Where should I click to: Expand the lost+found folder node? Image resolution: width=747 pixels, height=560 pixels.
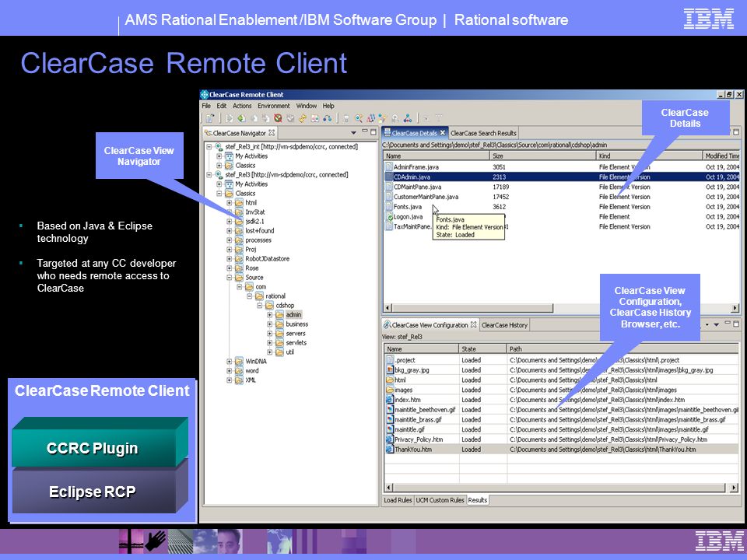tap(229, 230)
